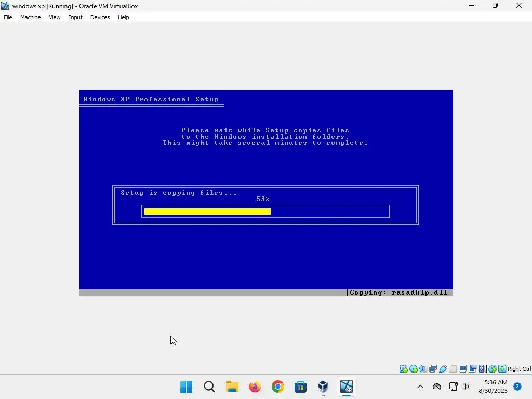Launch Firefox from the taskbar
Image resolution: width=532 pixels, height=399 pixels.
point(255,387)
